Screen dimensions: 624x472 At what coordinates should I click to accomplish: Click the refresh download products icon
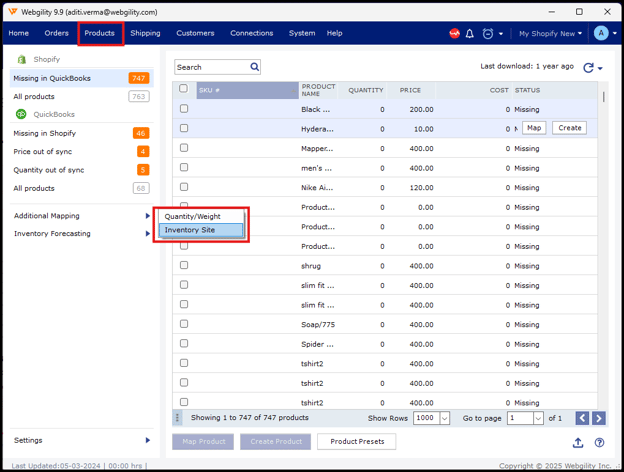coord(588,67)
